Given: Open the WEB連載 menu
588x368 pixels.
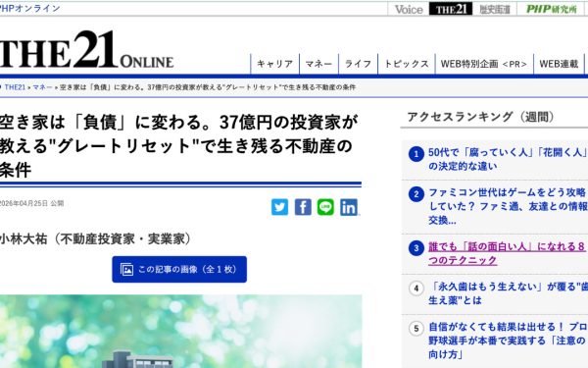Looking at the screenshot, I should (559, 64).
